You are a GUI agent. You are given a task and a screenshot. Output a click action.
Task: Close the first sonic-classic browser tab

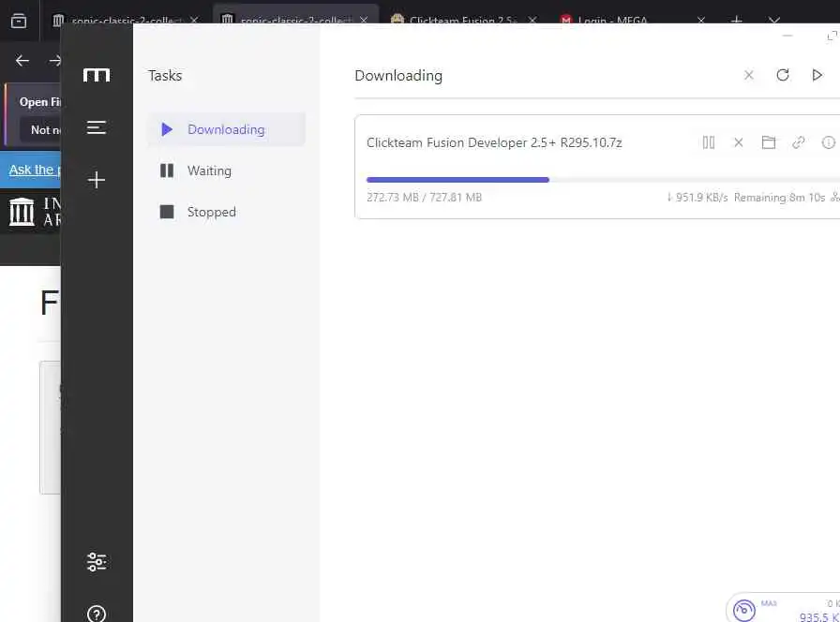[x=194, y=21]
